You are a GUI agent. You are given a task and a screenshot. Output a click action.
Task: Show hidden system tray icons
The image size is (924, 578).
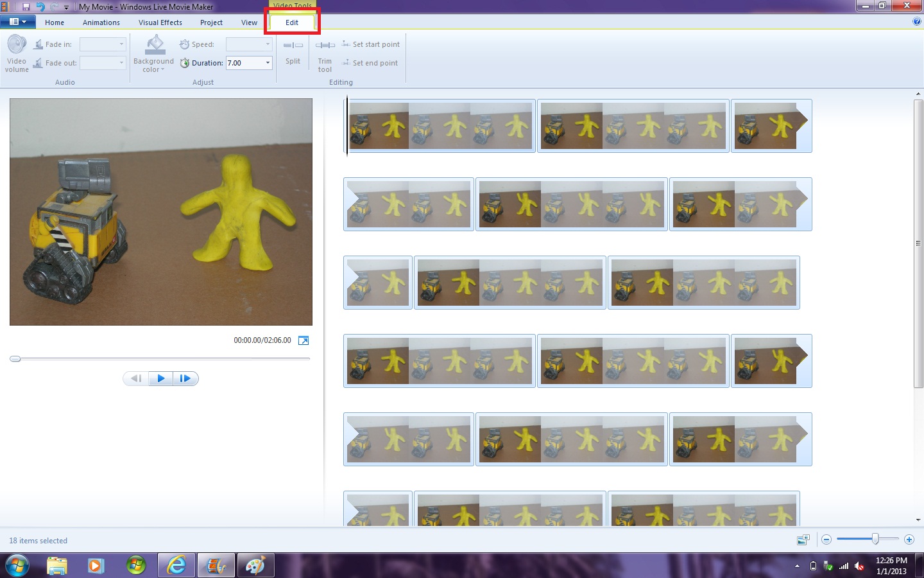797,566
